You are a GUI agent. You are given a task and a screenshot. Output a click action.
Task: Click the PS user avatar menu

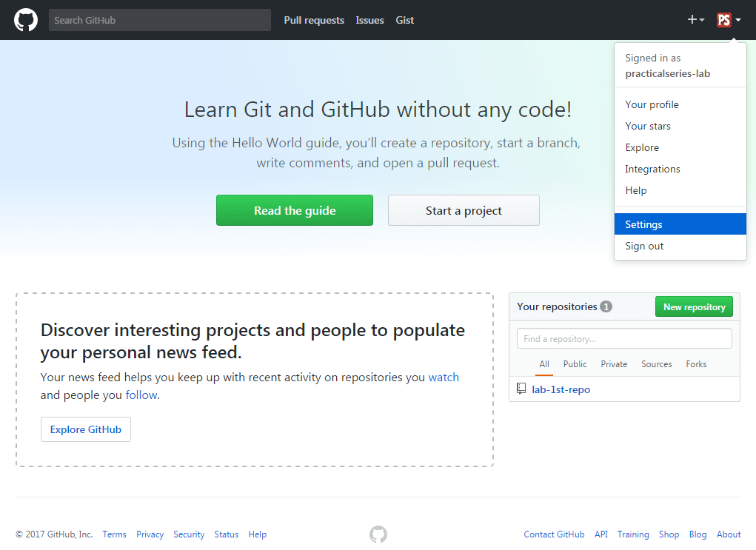[x=729, y=20]
